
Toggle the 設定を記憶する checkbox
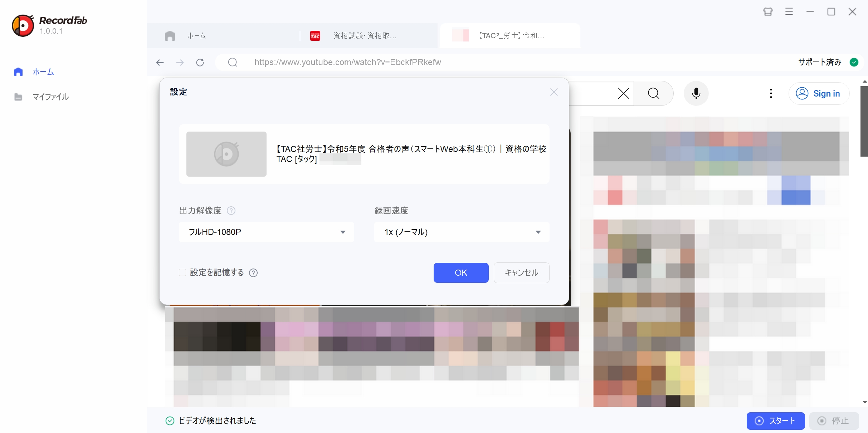pyautogui.click(x=182, y=273)
